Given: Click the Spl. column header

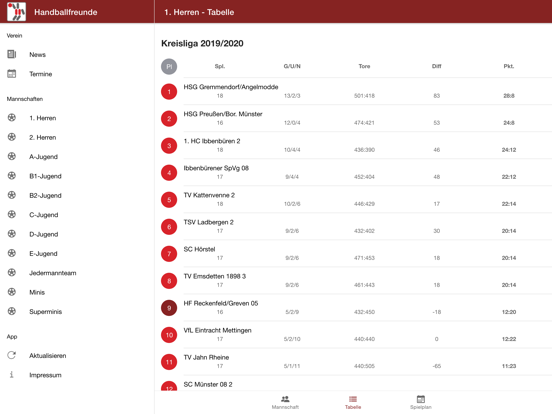Looking at the screenshot, I should point(220,66).
